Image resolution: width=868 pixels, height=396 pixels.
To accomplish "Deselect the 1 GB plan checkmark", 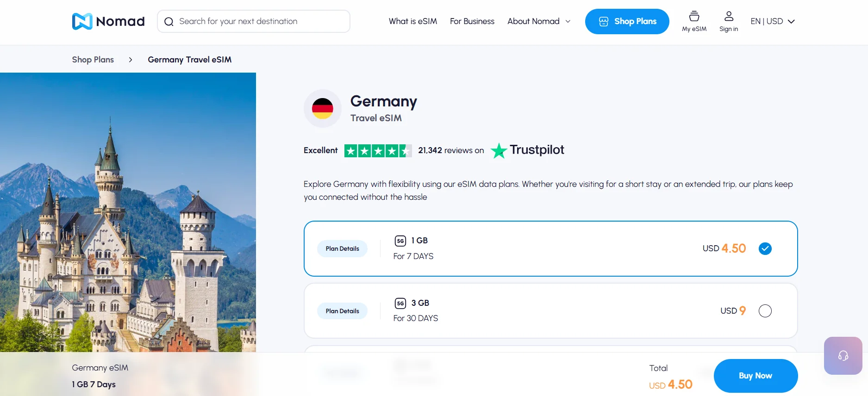I will click(x=765, y=248).
